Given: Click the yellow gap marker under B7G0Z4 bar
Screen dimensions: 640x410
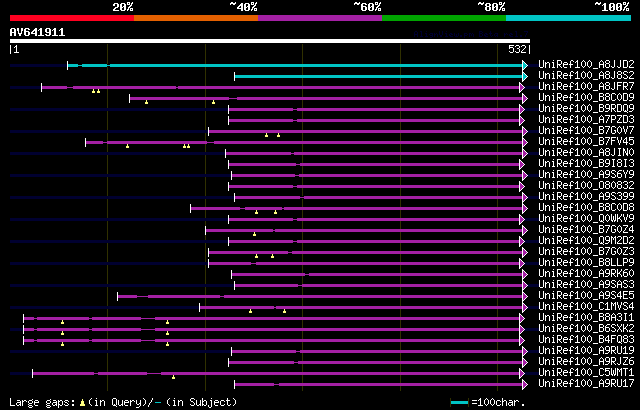Looking at the screenshot, I should pos(254,234).
